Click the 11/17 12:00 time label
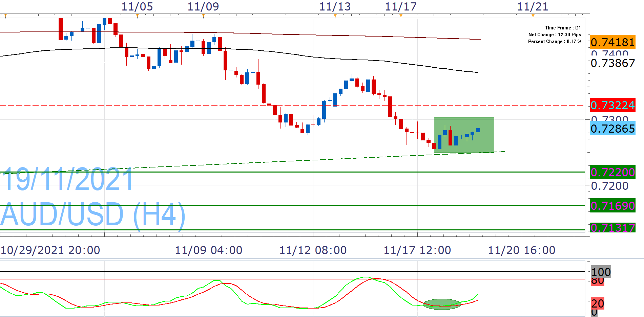 (x=417, y=250)
